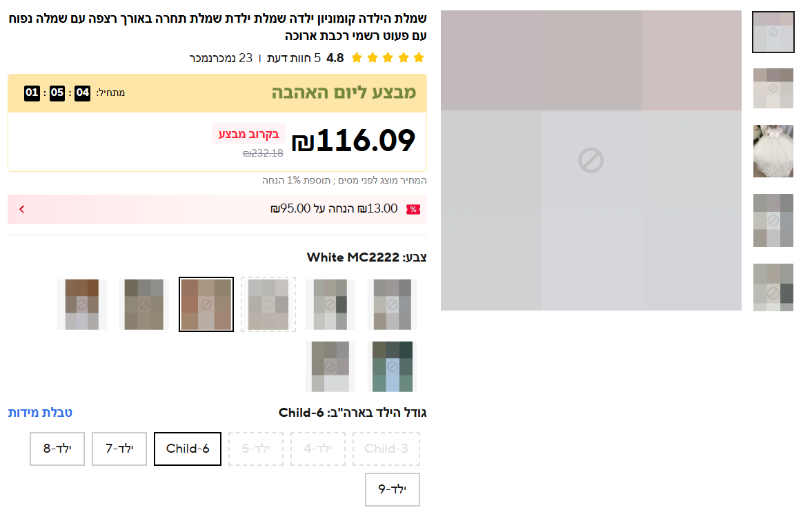Click the main product image placeholder icon
812x519 pixels.
point(591,160)
